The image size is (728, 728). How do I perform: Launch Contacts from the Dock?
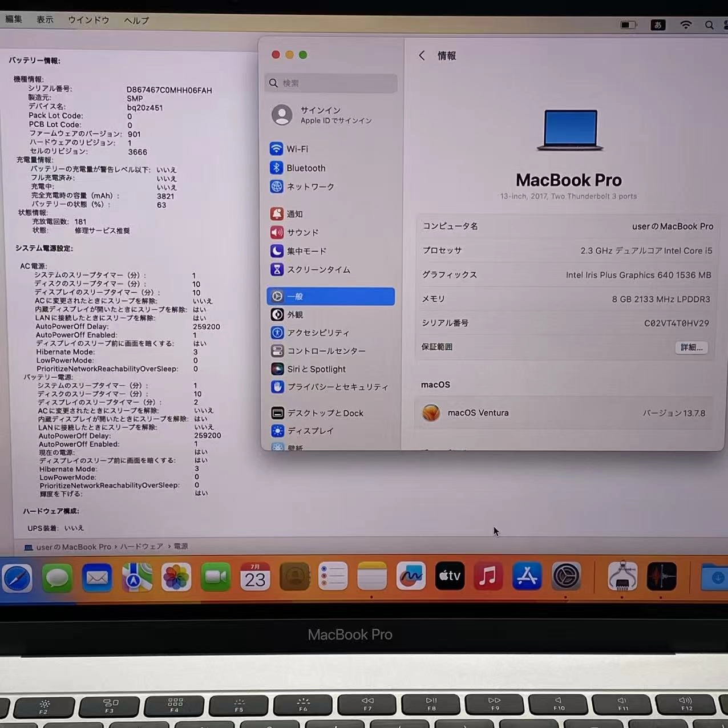pyautogui.click(x=294, y=577)
